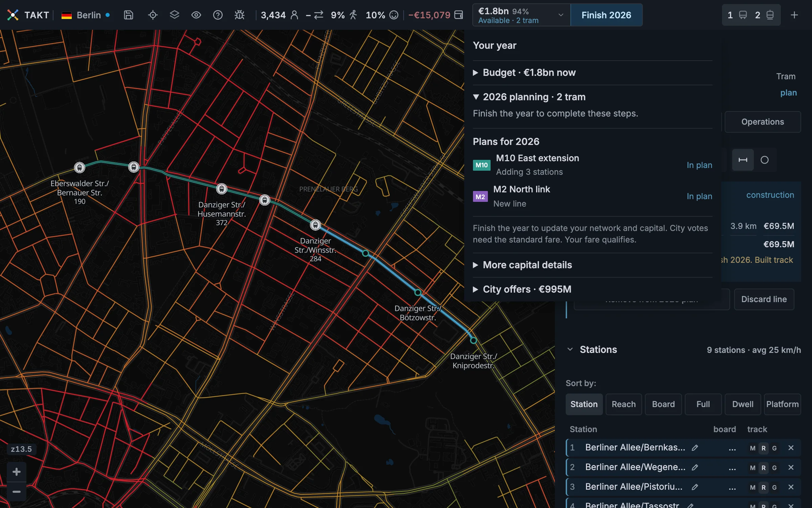Viewport: 812px width, 508px height.
Task: Select the segment track mode icon
Action: pos(743,160)
